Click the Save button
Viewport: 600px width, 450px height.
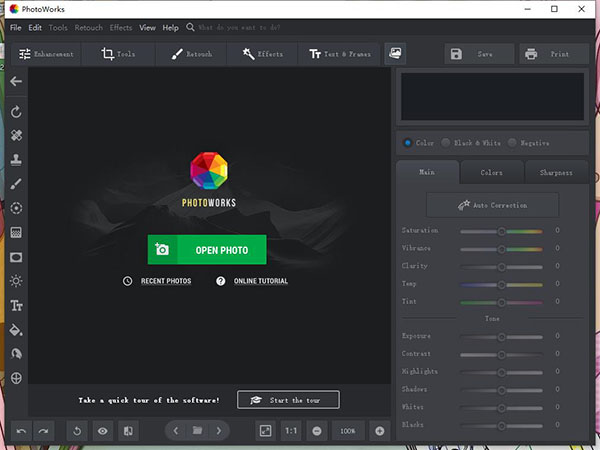click(x=479, y=54)
